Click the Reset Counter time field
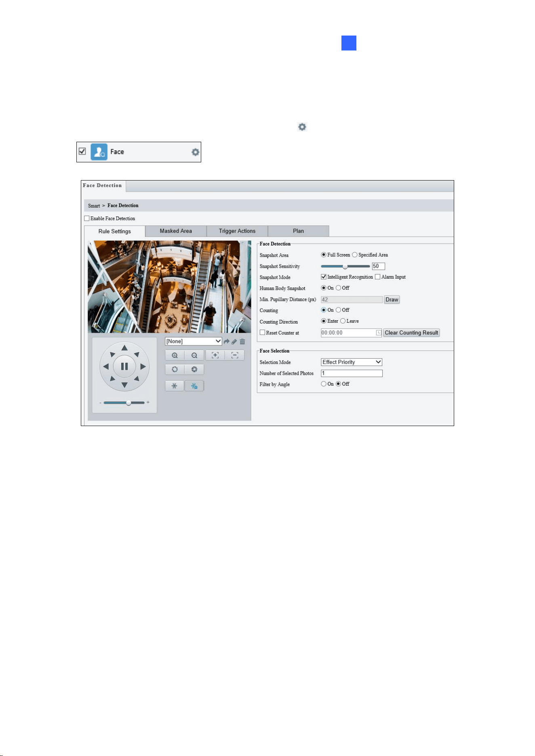535x756 pixels. [x=351, y=333]
